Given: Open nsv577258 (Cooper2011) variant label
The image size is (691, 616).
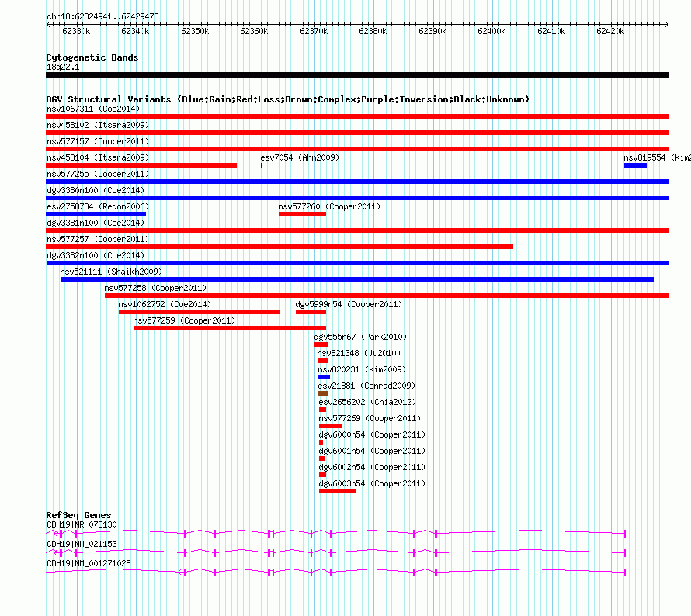Looking at the screenshot, I should [155, 288].
